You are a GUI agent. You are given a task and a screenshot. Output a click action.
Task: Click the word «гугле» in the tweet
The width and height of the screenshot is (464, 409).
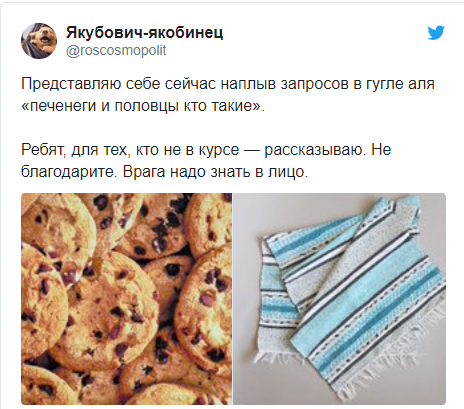[x=385, y=84]
